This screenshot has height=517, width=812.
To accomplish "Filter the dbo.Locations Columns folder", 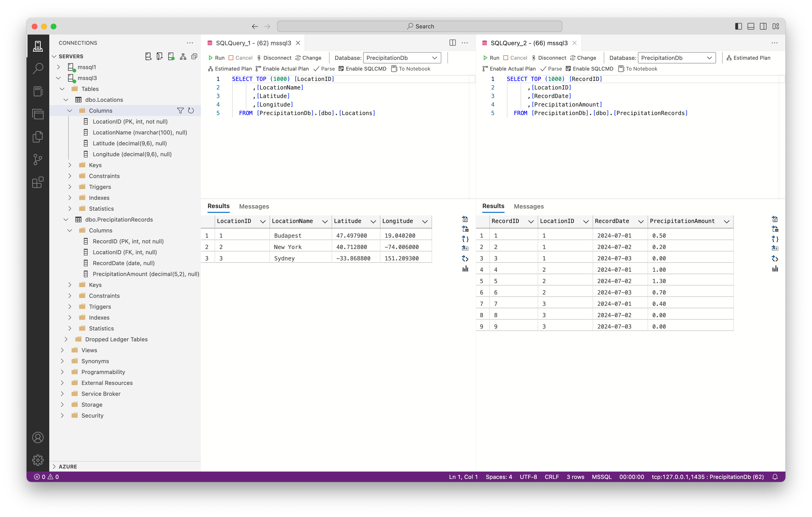I will coord(180,111).
